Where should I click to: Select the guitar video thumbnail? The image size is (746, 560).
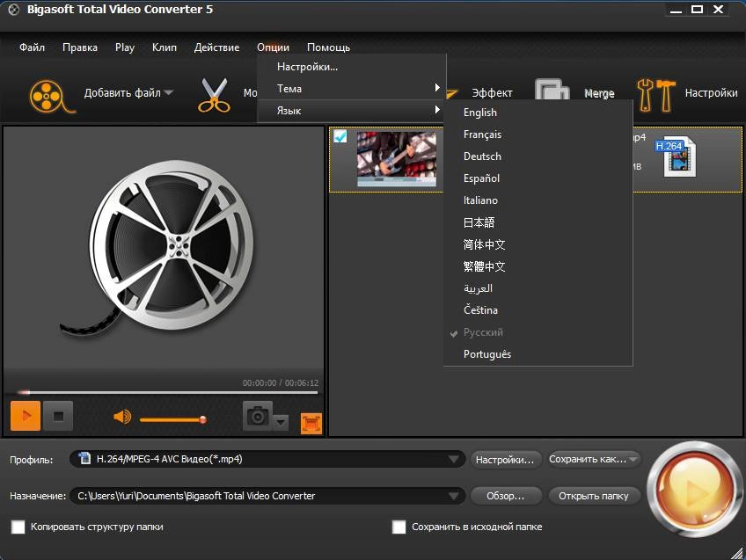click(397, 159)
